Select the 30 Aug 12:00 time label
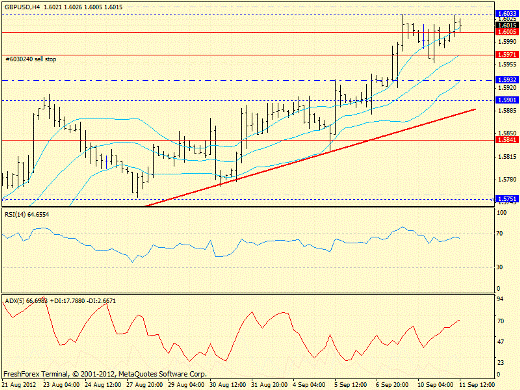This screenshot has height=390, width=520. tap(228, 385)
